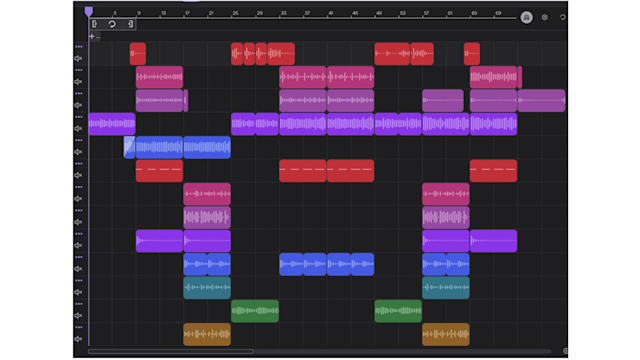The image size is (640, 360).
Task: Click bar 65 on the timeline ruler
Action: pyautogui.click(x=474, y=13)
